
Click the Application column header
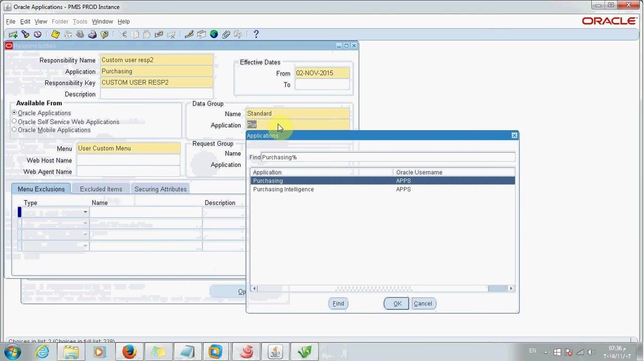[x=322, y=172]
